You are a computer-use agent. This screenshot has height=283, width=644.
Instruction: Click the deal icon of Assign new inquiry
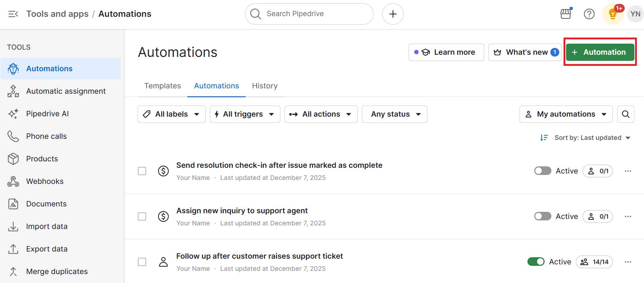(163, 216)
